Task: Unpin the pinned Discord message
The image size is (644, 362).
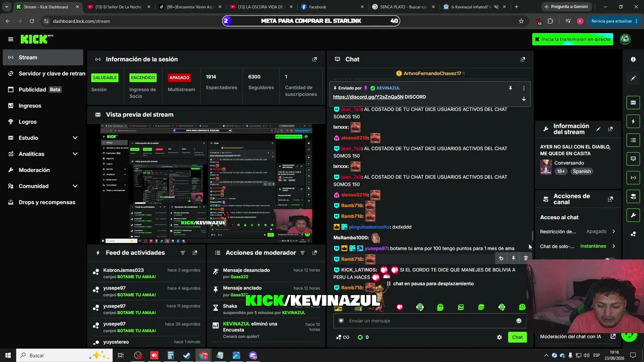Action: point(510,88)
